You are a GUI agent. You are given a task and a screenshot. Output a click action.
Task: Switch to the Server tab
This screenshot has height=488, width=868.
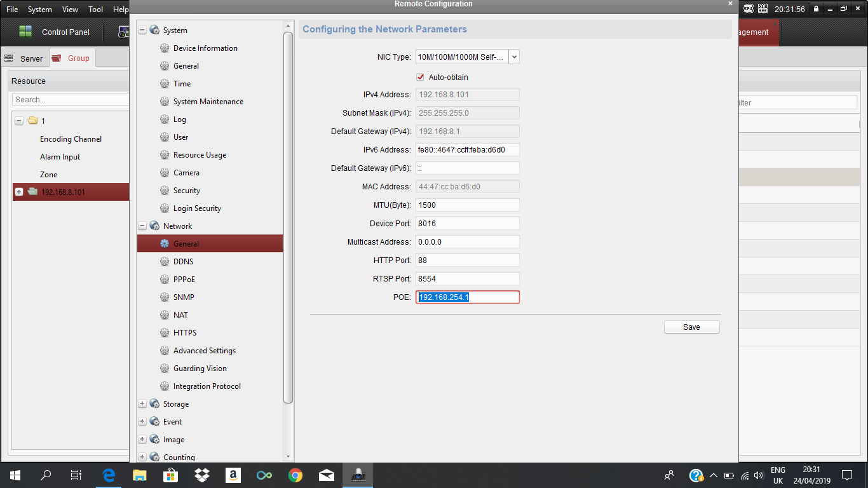pos(25,58)
